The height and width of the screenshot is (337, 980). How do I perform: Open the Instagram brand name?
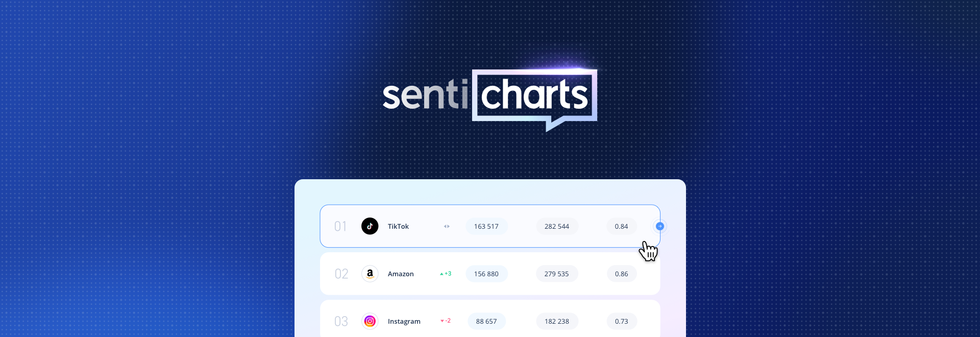pos(404,321)
